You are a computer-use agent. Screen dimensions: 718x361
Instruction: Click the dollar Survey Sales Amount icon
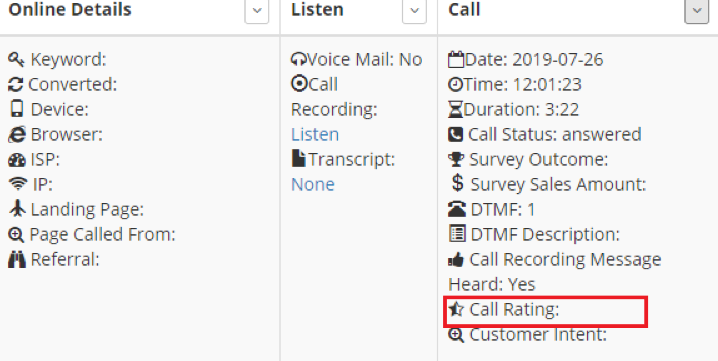tap(457, 183)
